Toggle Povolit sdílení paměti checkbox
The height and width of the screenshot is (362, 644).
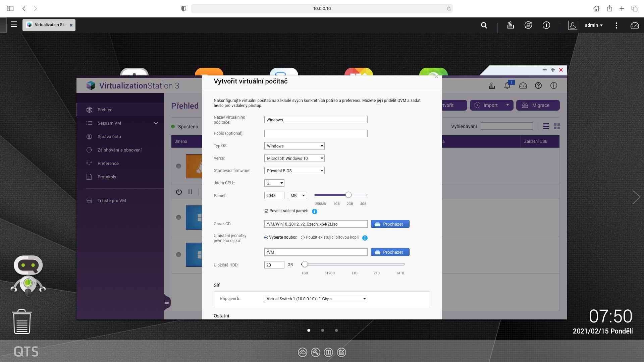tap(266, 211)
